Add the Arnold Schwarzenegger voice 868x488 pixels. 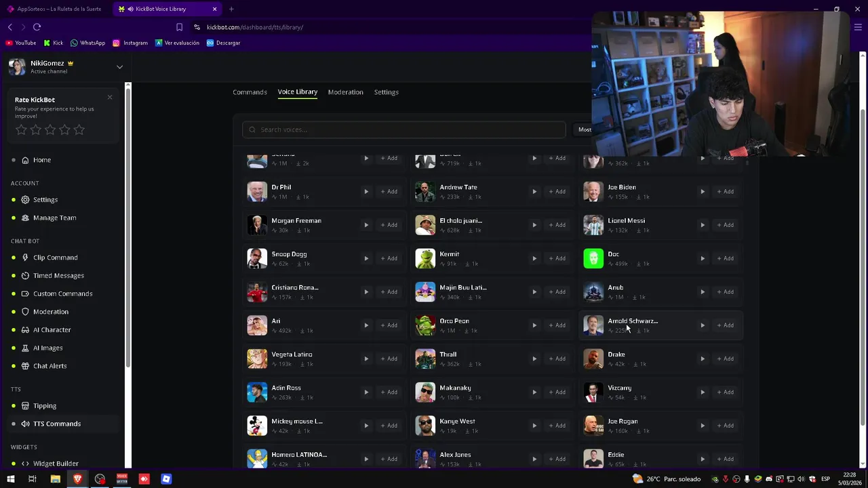tap(725, 325)
